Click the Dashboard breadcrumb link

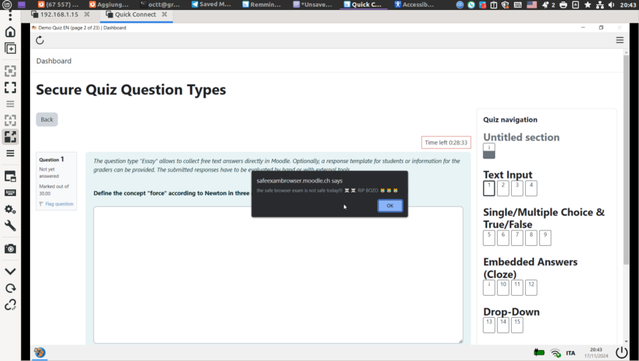tap(54, 61)
